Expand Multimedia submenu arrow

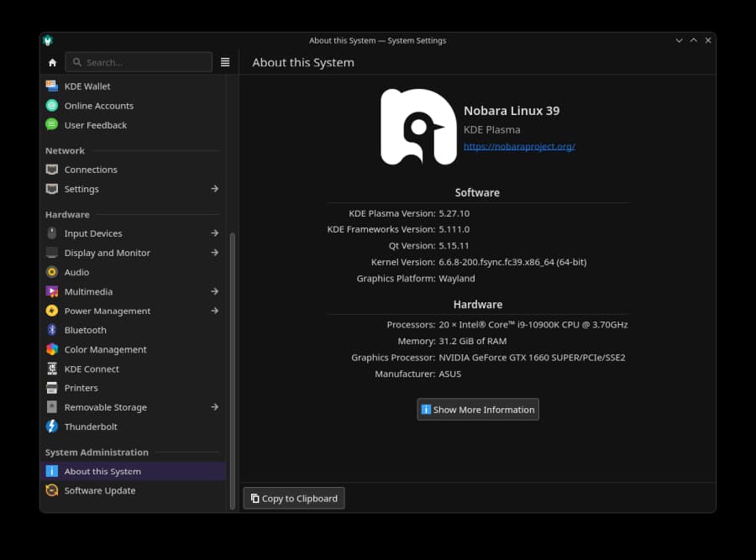point(215,291)
